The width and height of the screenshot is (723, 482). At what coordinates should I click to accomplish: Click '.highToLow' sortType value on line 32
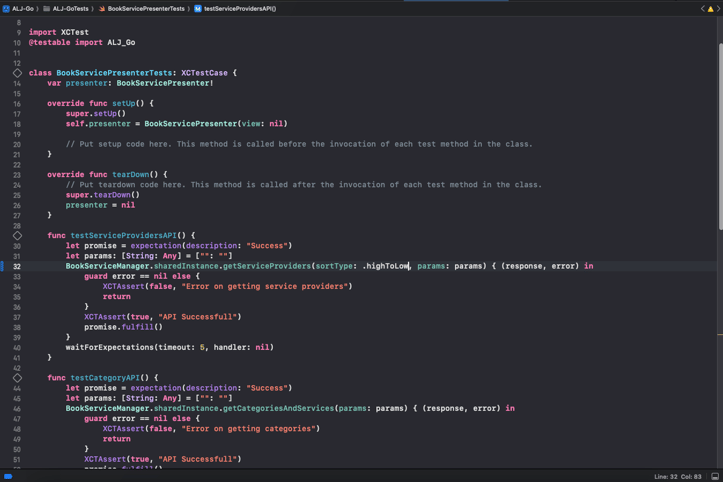tap(385, 266)
